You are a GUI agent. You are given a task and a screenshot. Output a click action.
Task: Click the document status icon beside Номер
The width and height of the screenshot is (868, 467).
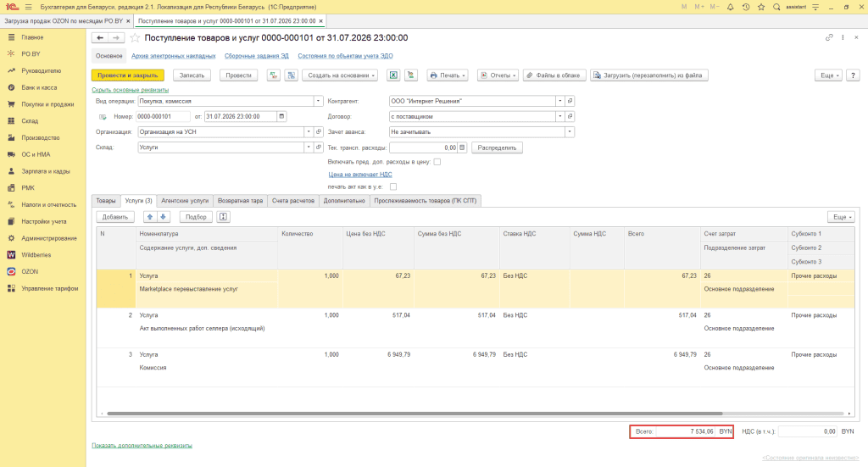click(x=103, y=117)
